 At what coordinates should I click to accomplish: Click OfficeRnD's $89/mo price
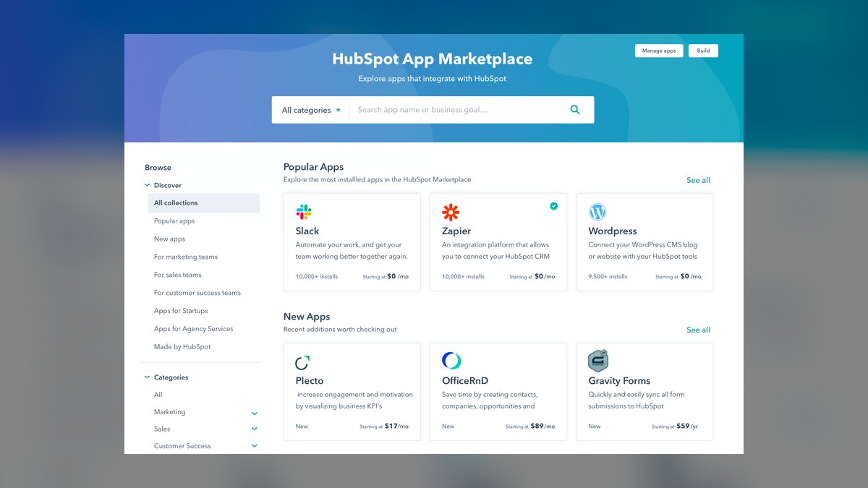tap(542, 427)
